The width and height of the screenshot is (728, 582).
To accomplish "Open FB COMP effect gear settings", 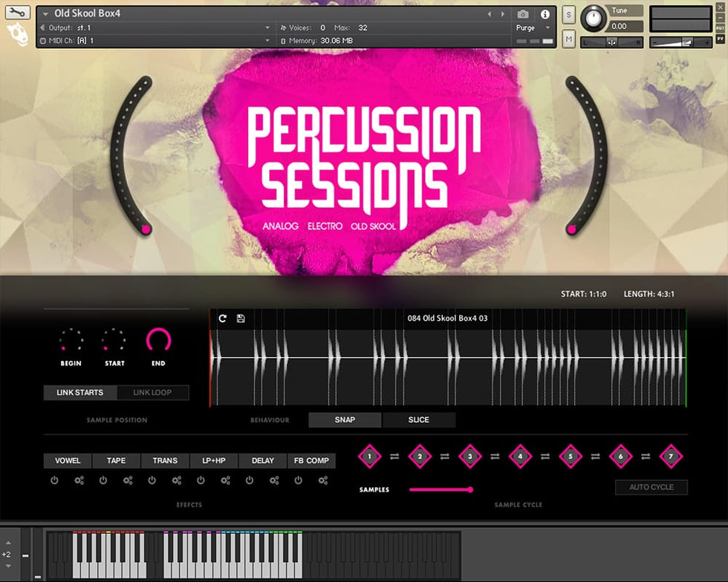I will point(323,480).
